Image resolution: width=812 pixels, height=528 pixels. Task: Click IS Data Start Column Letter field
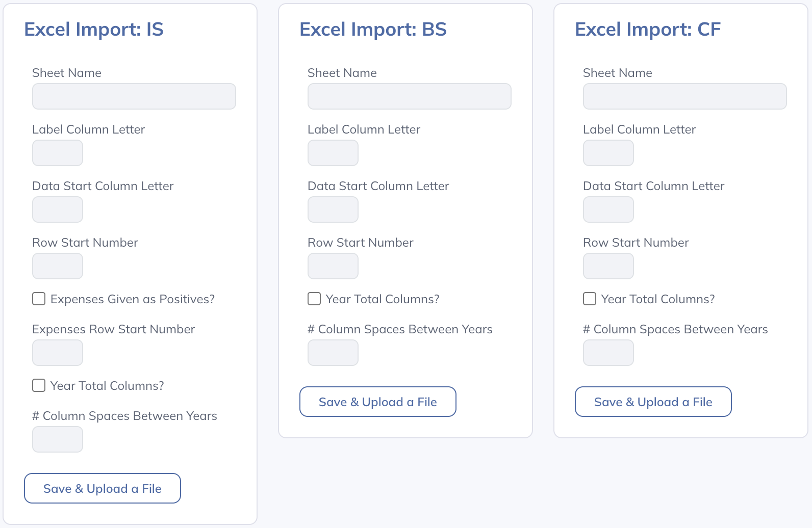pyautogui.click(x=58, y=209)
